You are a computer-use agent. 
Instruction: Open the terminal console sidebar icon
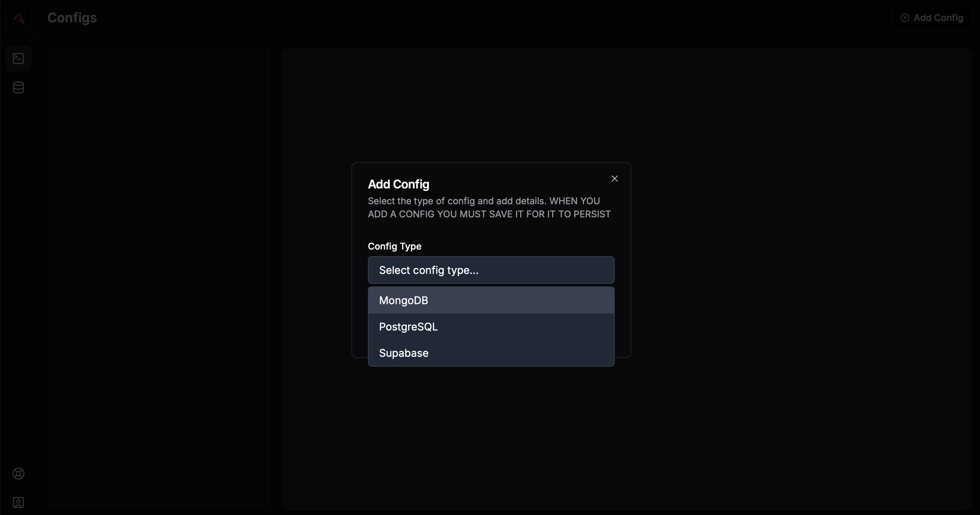18,59
